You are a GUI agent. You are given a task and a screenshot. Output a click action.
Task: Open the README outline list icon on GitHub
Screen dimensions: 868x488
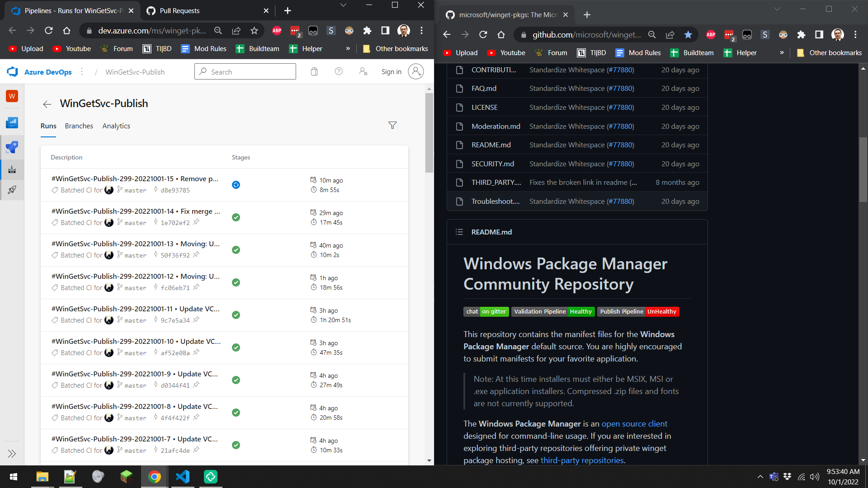459,232
